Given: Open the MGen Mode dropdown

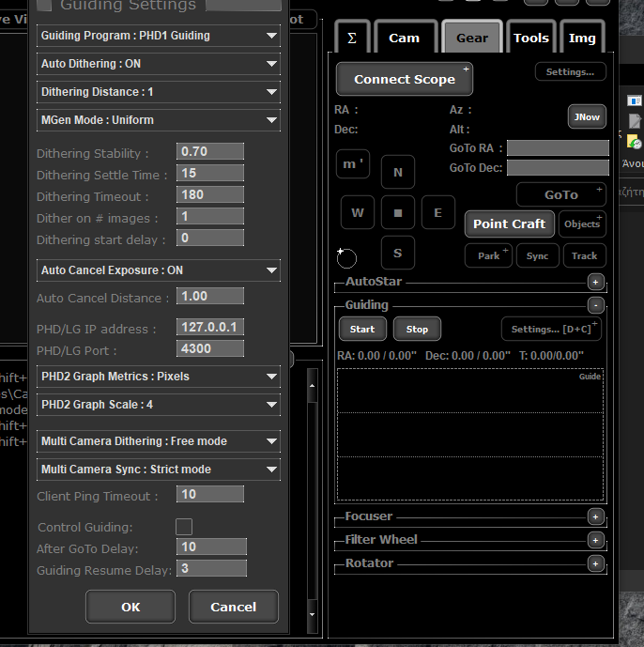Looking at the screenshot, I should pyautogui.click(x=159, y=120).
